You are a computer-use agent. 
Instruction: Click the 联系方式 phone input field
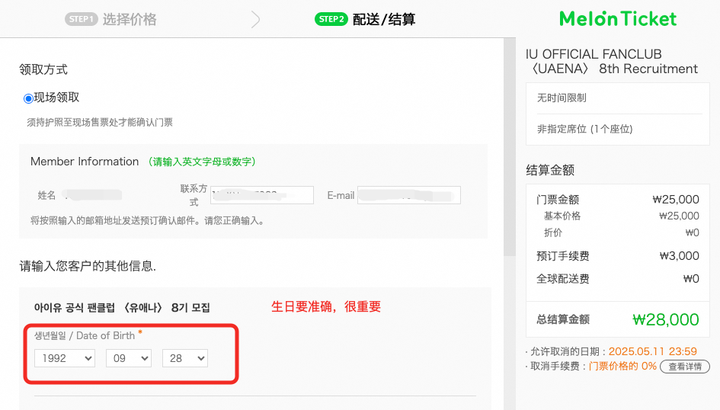point(260,195)
